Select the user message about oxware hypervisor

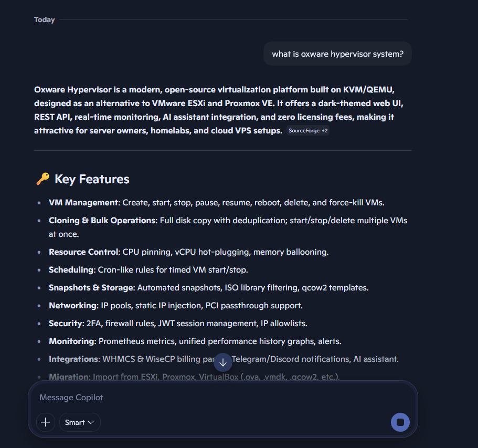pos(337,54)
